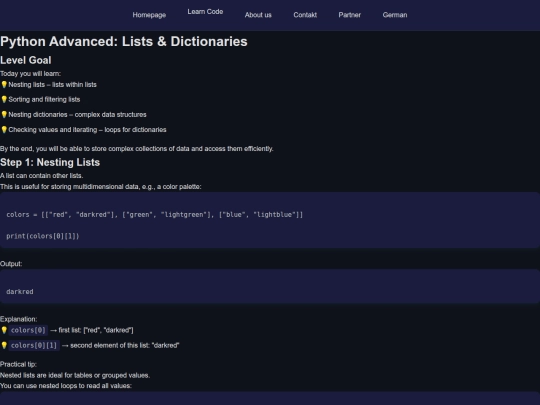The width and height of the screenshot is (540, 405).
Task: Click lightbulb icon beside Checking values
Action: click(x=4, y=130)
